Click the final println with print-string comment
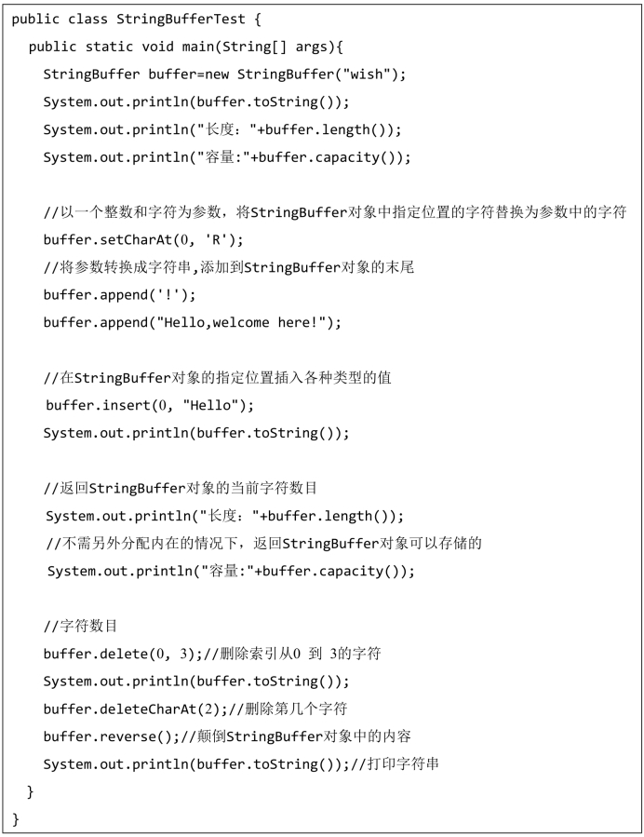 pyautogui.click(x=241, y=764)
